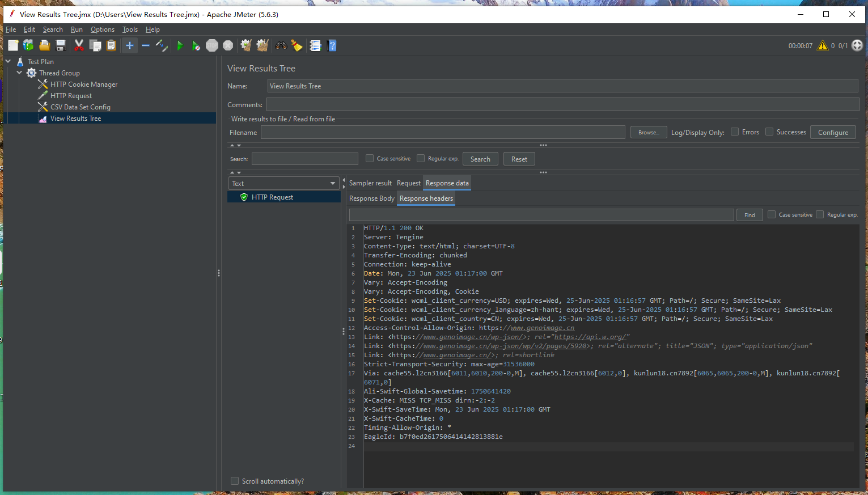Tick Case sensitive next to the Search field
This screenshot has width=868, height=495.
click(x=370, y=159)
